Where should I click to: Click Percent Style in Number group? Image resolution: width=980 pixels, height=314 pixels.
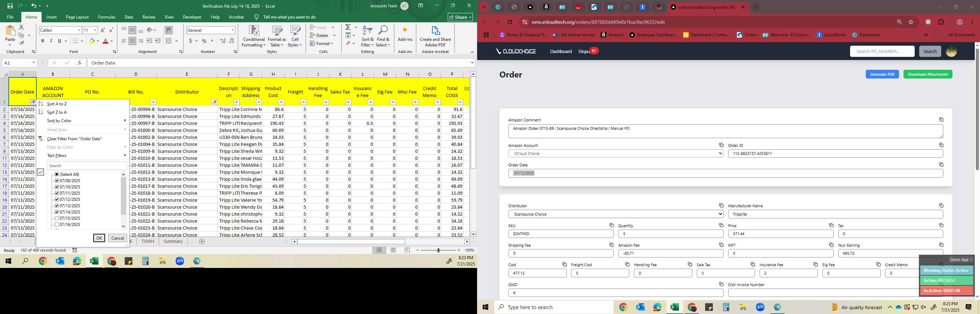pos(204,41)
